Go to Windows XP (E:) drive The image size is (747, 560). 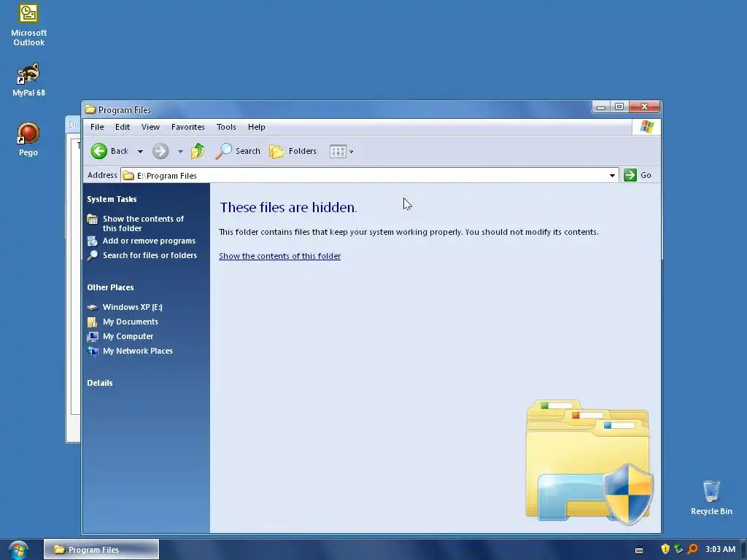click(x=125, y=307)
